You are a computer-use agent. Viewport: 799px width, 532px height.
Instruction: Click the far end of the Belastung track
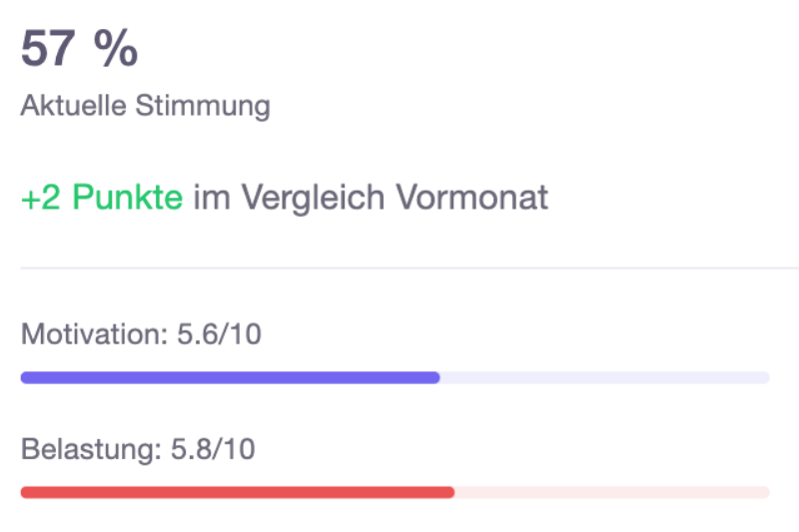pyautogui.click(x=765, y=492)
